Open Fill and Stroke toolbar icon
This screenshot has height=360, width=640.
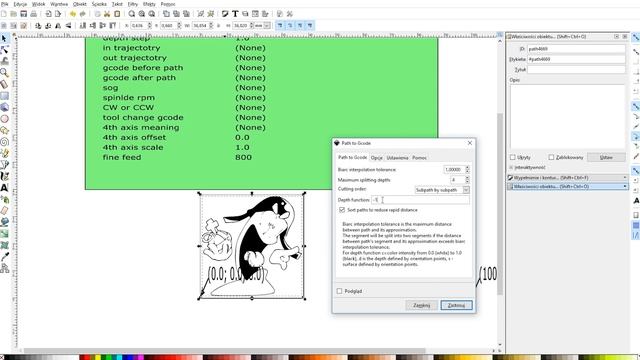click(225, 14)
